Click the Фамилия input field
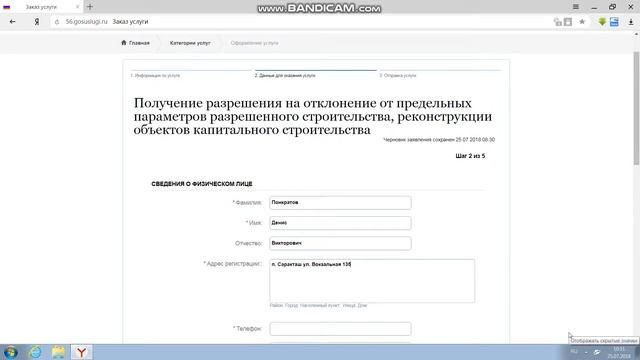Viewport: 640px width, 360px height. 340,202
